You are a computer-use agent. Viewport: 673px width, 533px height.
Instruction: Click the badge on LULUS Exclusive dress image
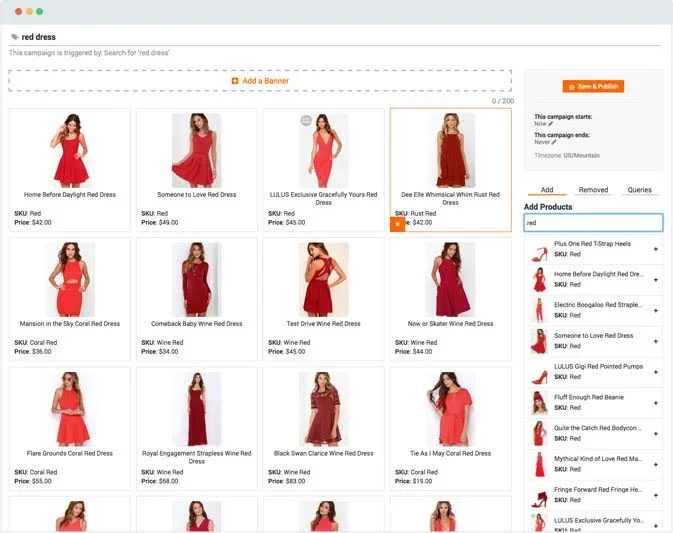[x=306, y=121]
